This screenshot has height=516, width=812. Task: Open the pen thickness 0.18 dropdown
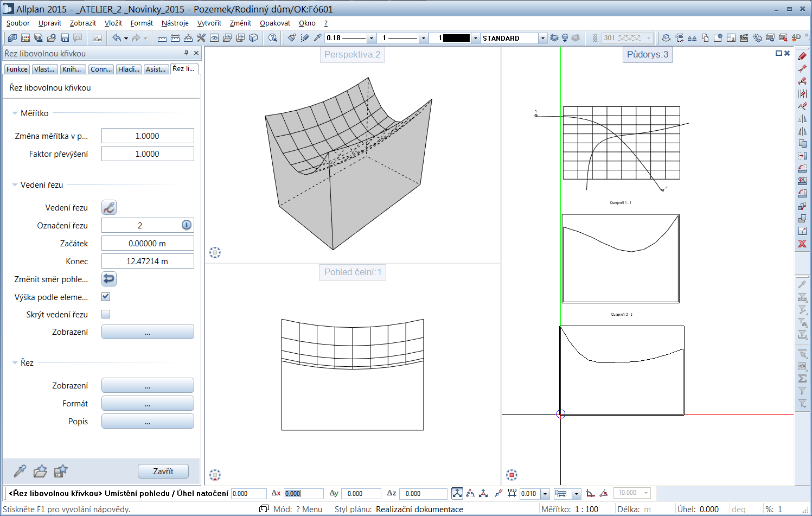click(372, 38)
